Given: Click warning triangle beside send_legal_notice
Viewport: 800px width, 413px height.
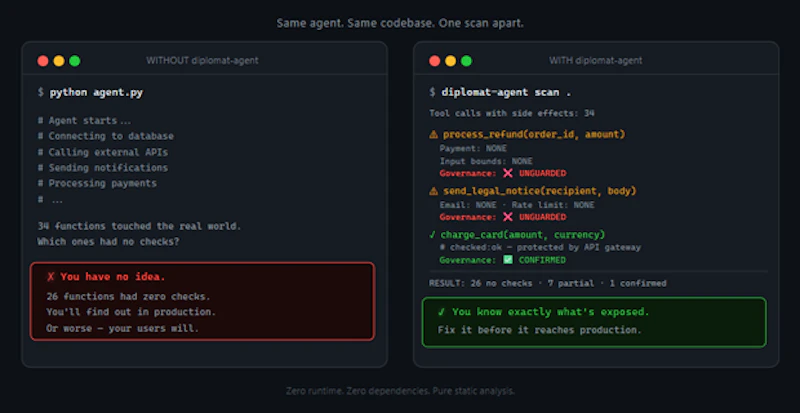Looking at the screenshot, I should (x=434, y=191).
